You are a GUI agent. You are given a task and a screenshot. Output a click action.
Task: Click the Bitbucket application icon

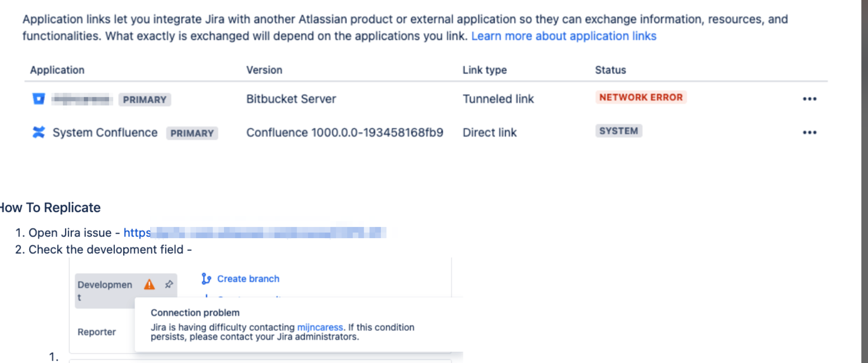[38, 99]
